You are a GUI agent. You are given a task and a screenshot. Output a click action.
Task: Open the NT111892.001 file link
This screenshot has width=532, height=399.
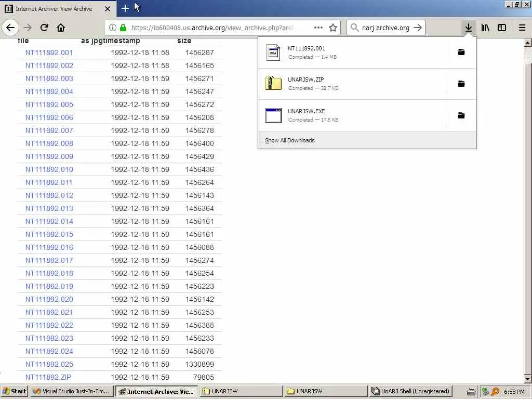(x=49, y=52)
